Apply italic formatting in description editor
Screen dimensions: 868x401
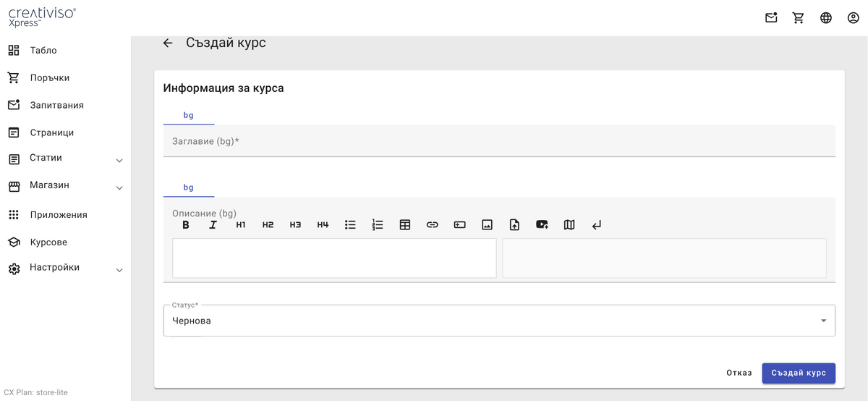tap(213, 225)
